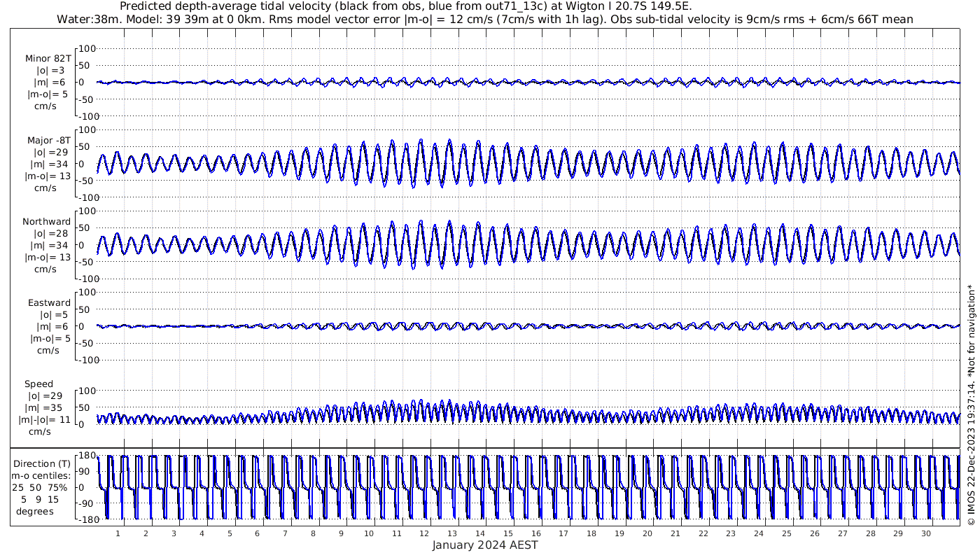
Task: Click day 21 on the date axis
Action: point(675,533)
